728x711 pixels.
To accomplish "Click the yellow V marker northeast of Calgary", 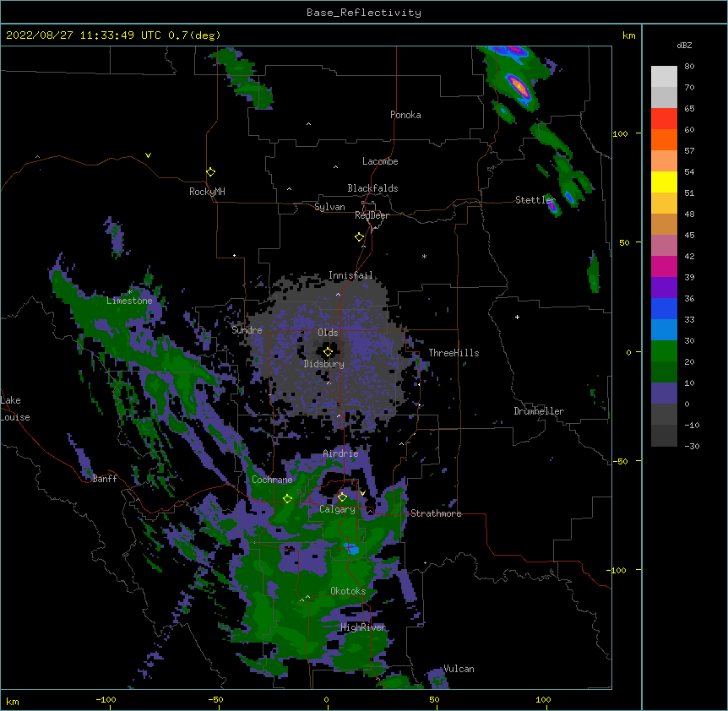I will click(362, 493).
